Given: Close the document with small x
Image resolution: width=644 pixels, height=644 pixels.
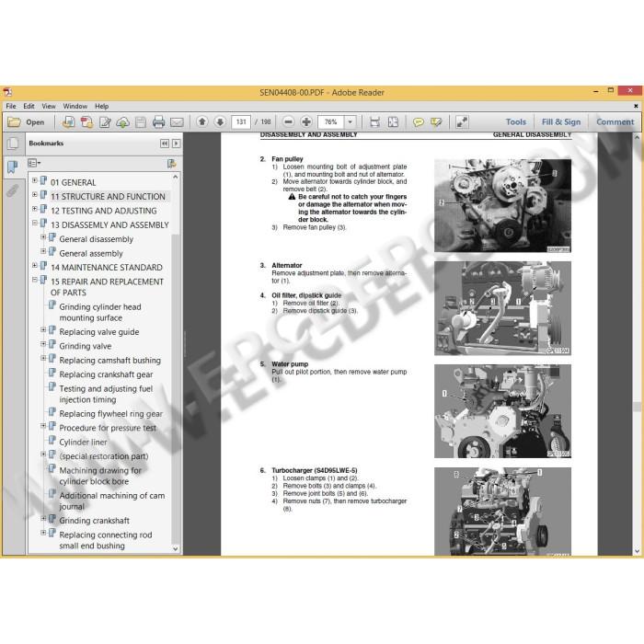Looking at the screenshot, I should (x=636, y=106).
